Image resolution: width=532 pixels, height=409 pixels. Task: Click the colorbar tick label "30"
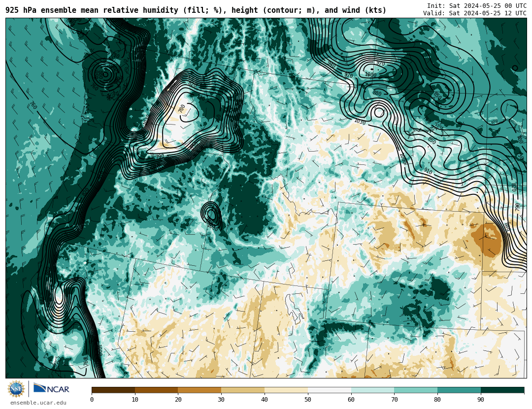pos(221,400)
